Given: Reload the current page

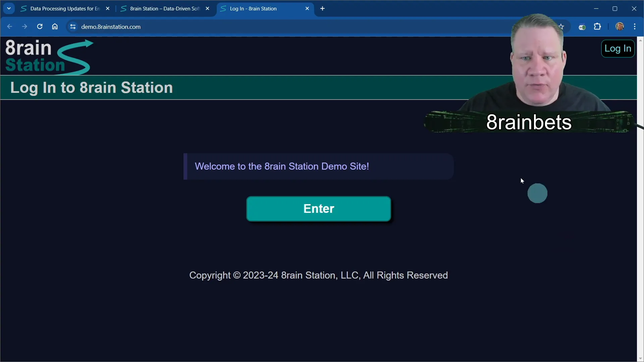Looking at the screenshot, I should (x=40, y=27).
